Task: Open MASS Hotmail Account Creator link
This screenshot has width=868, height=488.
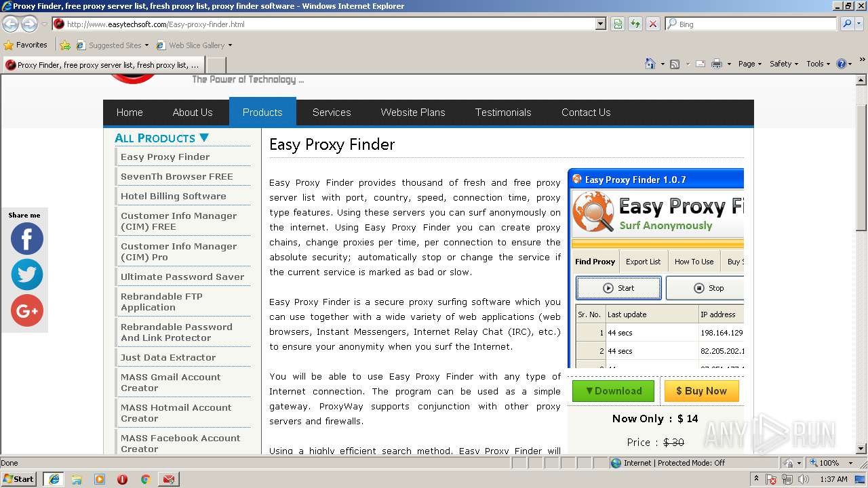Action: click(176, 413)
